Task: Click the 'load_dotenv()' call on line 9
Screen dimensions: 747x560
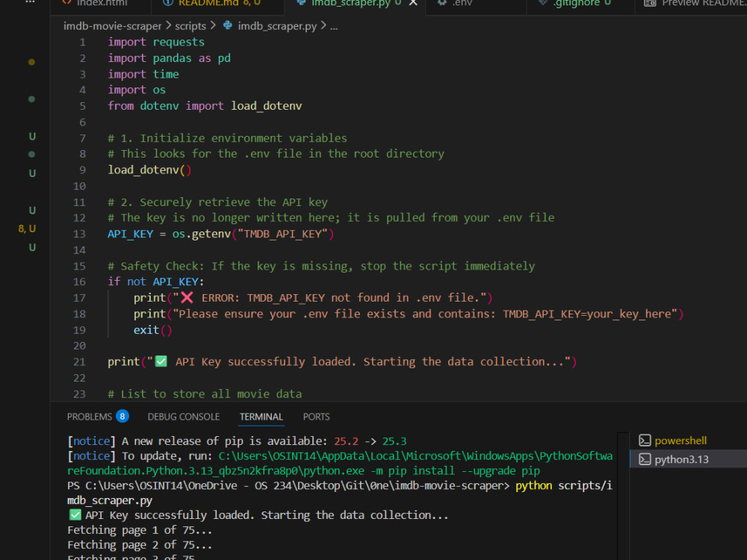Action: [149, 170]
